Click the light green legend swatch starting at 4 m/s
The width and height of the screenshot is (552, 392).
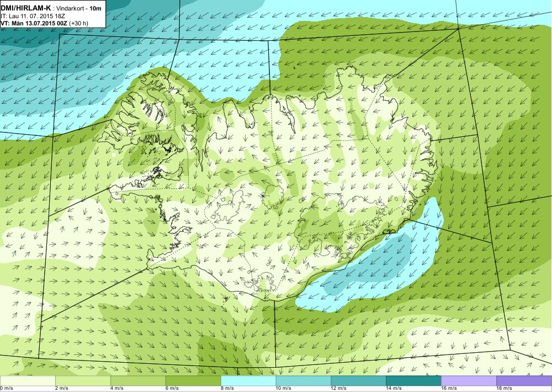pyautogui.click(x=138, y=381)
